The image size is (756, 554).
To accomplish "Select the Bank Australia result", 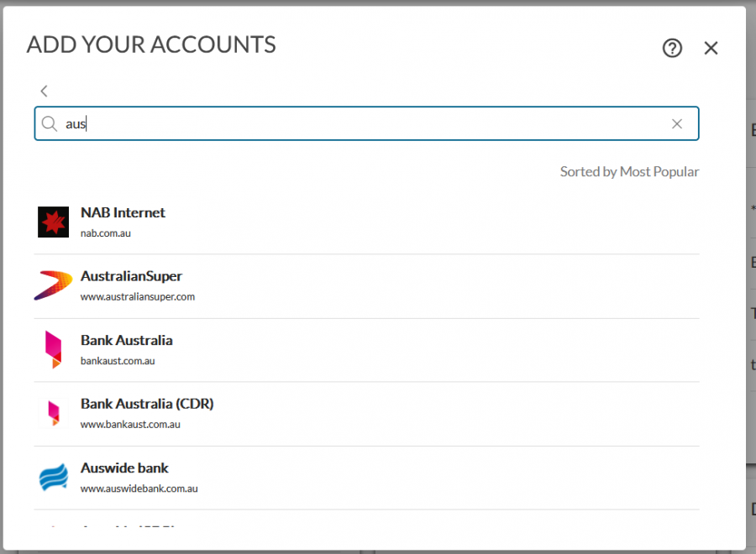I will pos(366,350).
